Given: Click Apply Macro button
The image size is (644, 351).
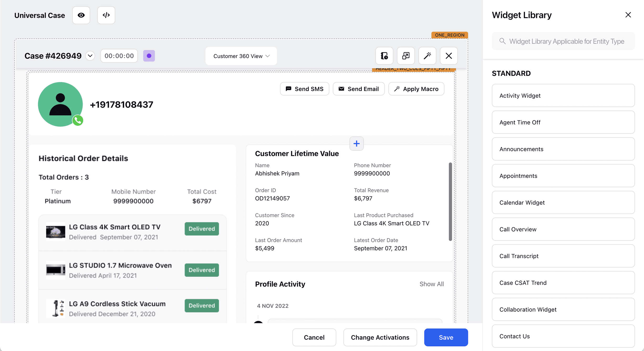Looking at the screenshot, I should [416, 89].
